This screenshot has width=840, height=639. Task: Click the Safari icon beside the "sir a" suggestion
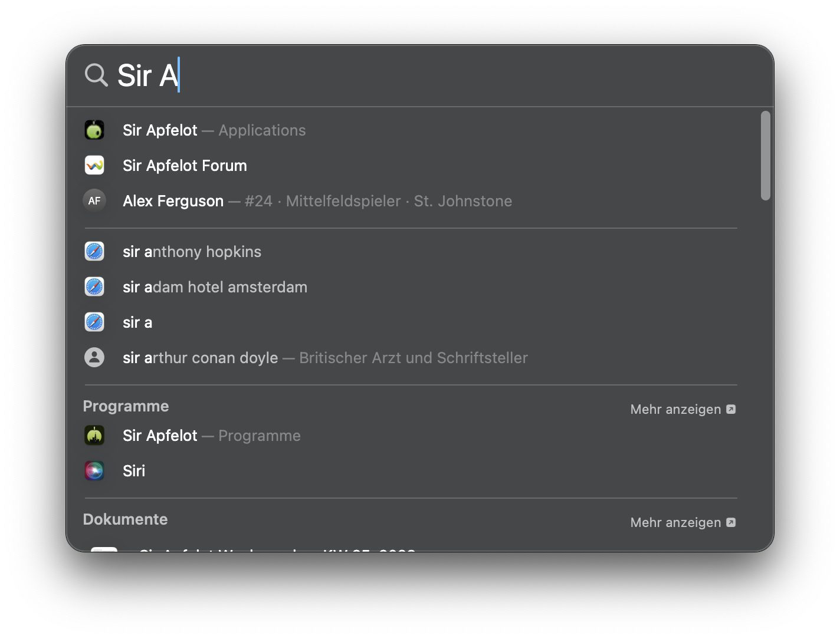click(x=94, y=322)
